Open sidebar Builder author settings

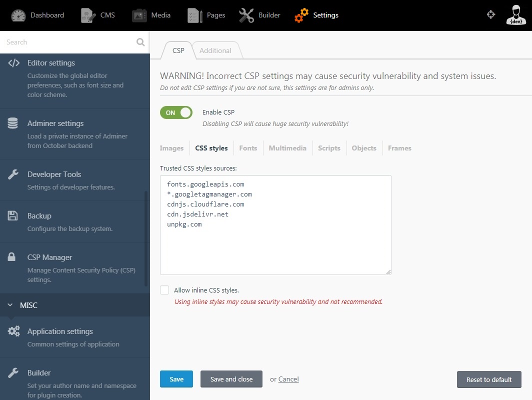point(75,379)
